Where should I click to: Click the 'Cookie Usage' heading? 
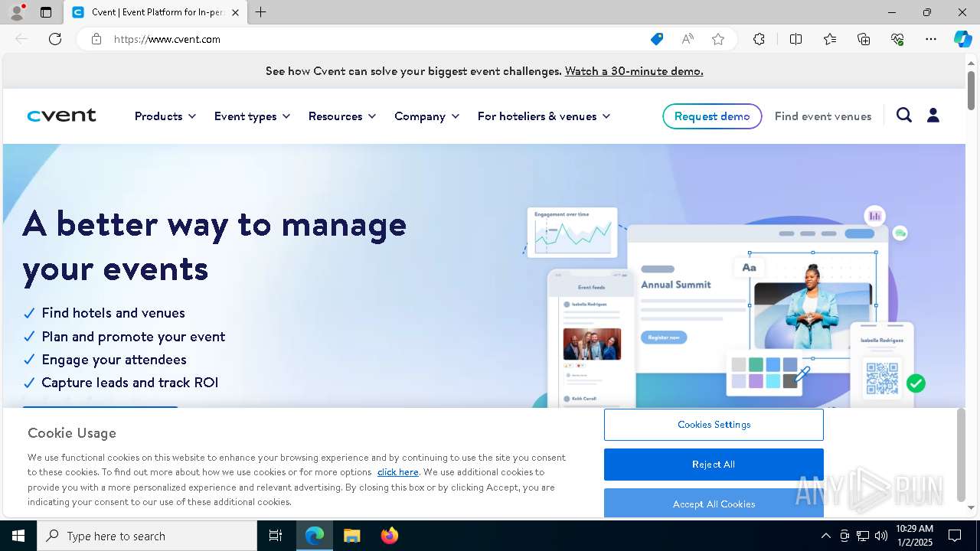click(72, 433)
